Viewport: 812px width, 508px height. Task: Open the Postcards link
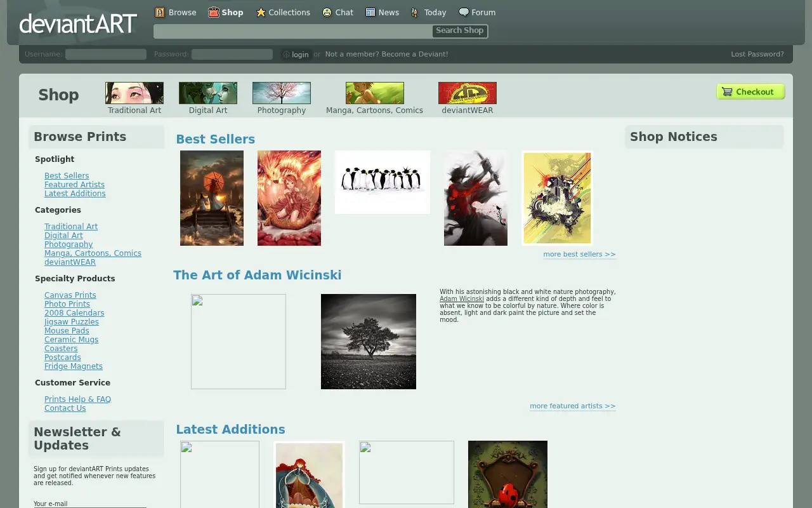[63, 358]
